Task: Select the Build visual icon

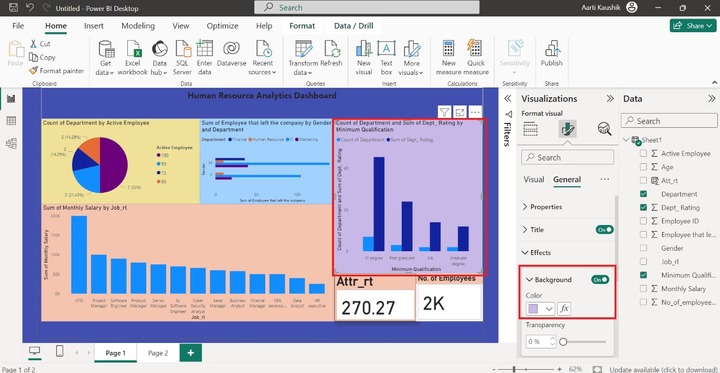Action: click(530, 130)
